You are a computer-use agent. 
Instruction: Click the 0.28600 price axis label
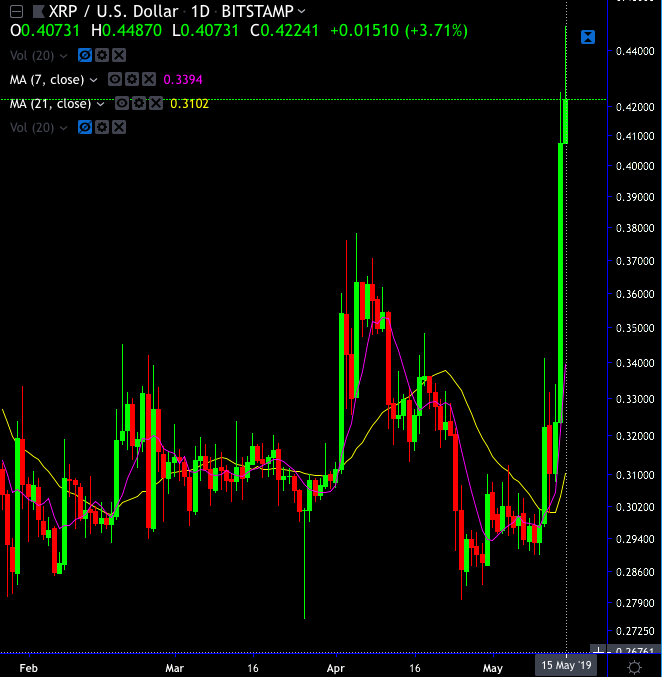click(x=635, y=572)
